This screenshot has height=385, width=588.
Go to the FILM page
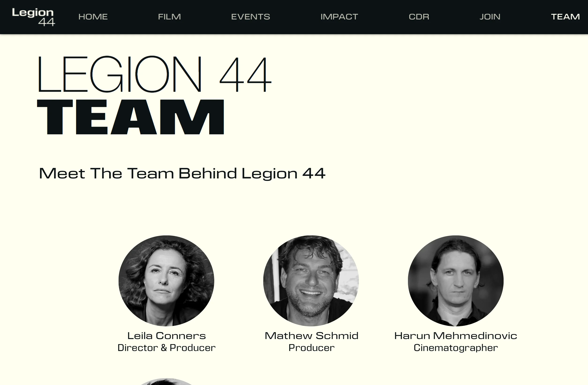[x=169, y=17]
